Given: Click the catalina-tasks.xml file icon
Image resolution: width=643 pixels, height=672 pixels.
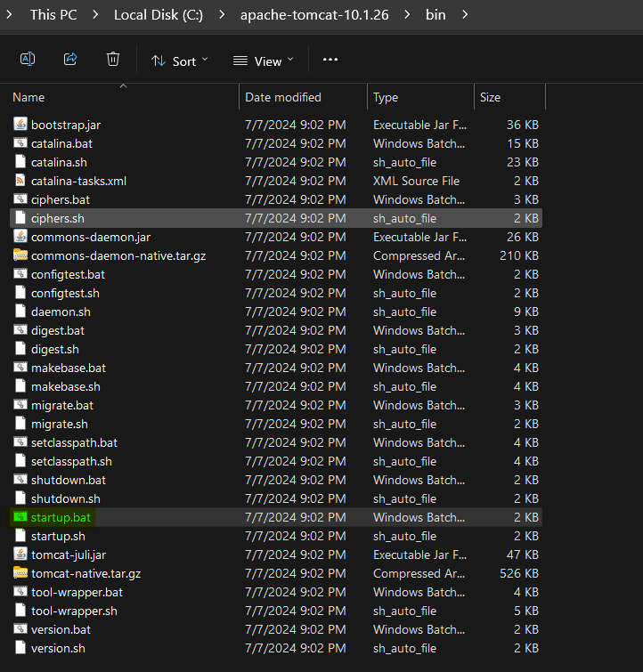Looking at the screenshot, I should (20, 181).
